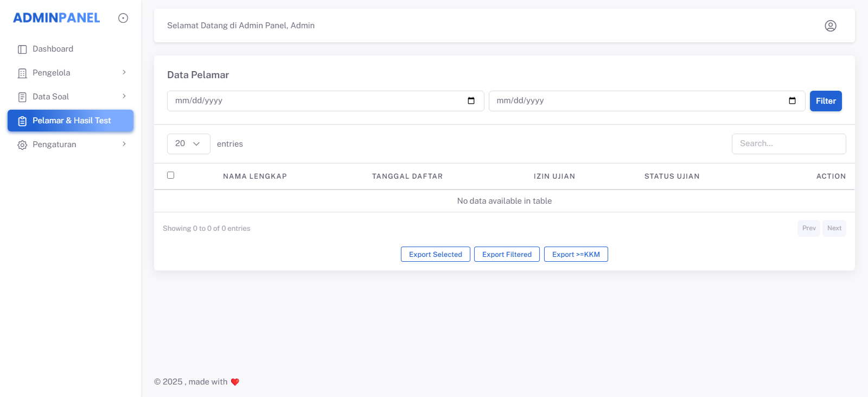This screenshot has height=397, width=868.
Task: Open the user profile avatar icon
Action: 831,26
